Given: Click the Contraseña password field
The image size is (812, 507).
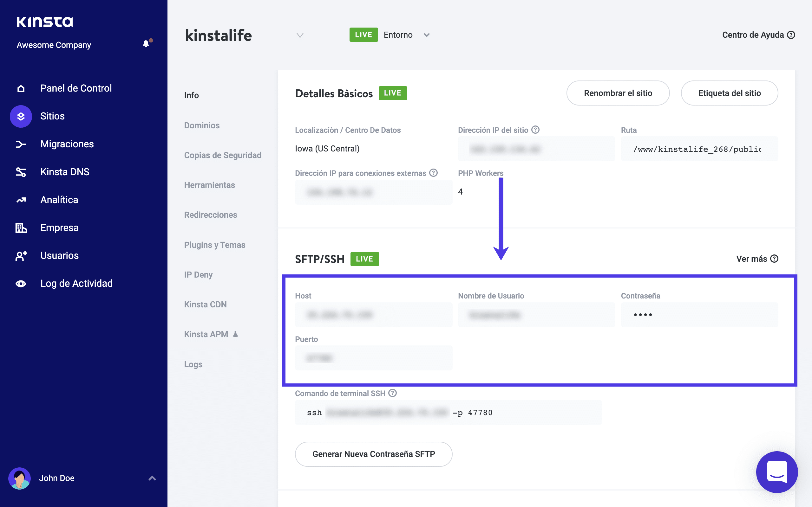Looking at the screenshot, I should click(x=699, y=315).
